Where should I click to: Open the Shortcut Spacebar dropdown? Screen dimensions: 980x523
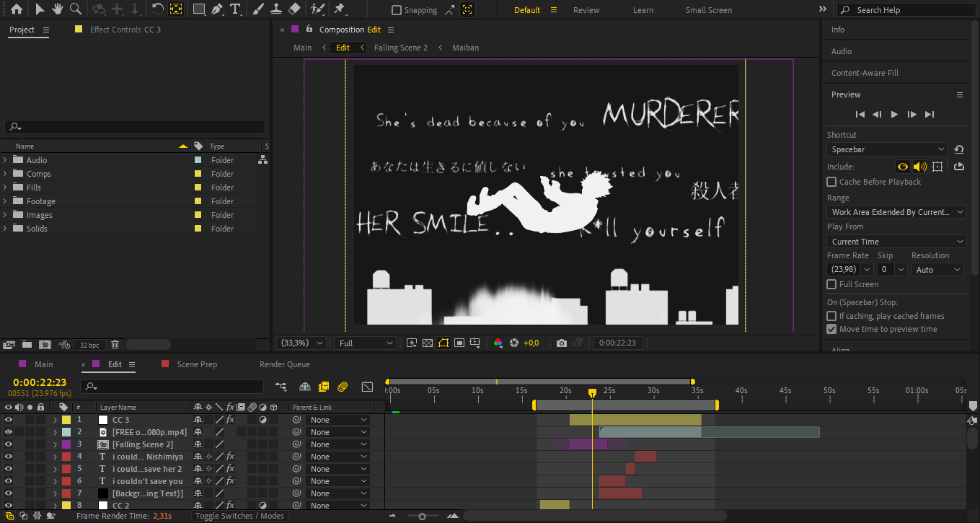888,149
